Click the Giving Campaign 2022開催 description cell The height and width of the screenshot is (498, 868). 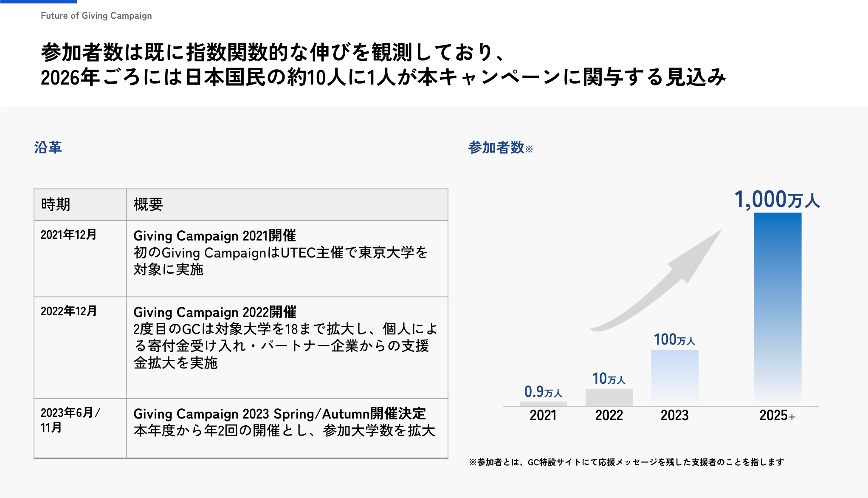point(285,337)
